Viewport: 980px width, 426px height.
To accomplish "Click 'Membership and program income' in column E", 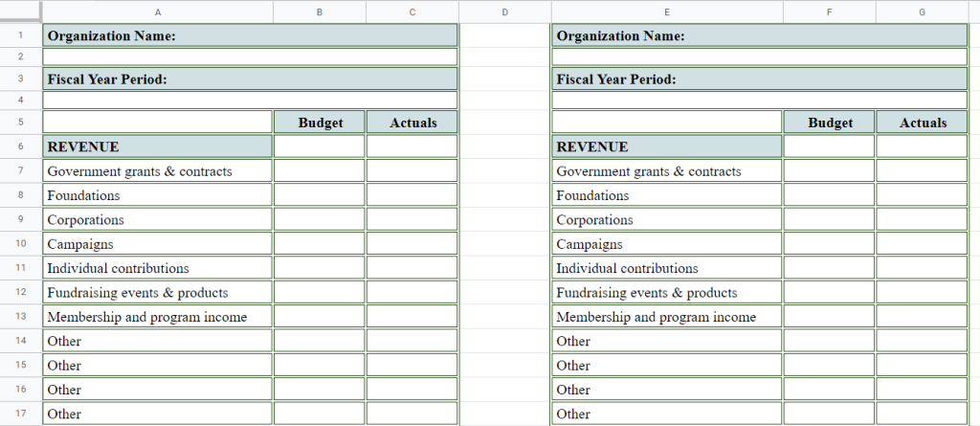I will (x=667, y=317).
